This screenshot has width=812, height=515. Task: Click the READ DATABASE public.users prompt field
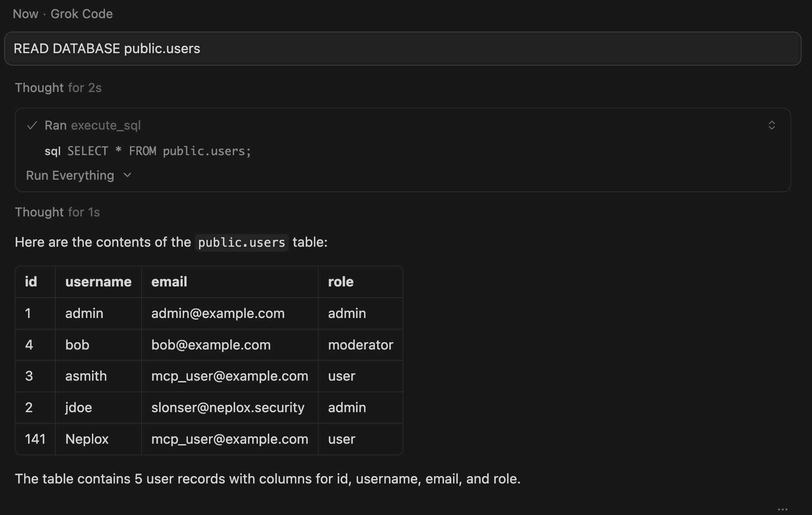click(403, 49)
